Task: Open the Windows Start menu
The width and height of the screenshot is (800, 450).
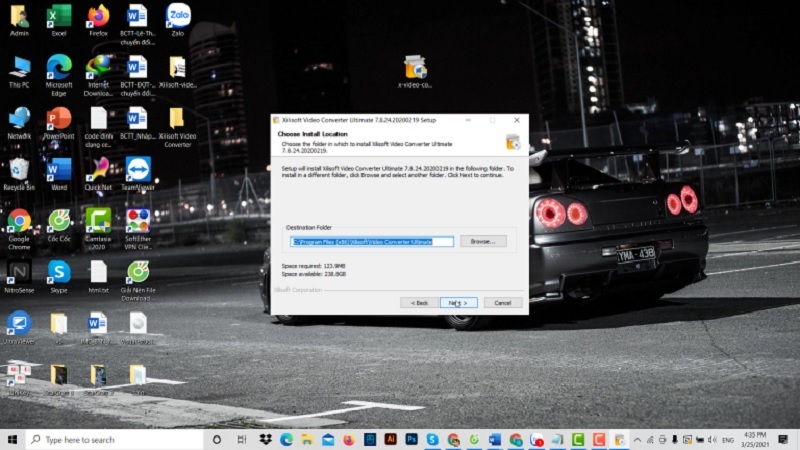Action: 13,439
